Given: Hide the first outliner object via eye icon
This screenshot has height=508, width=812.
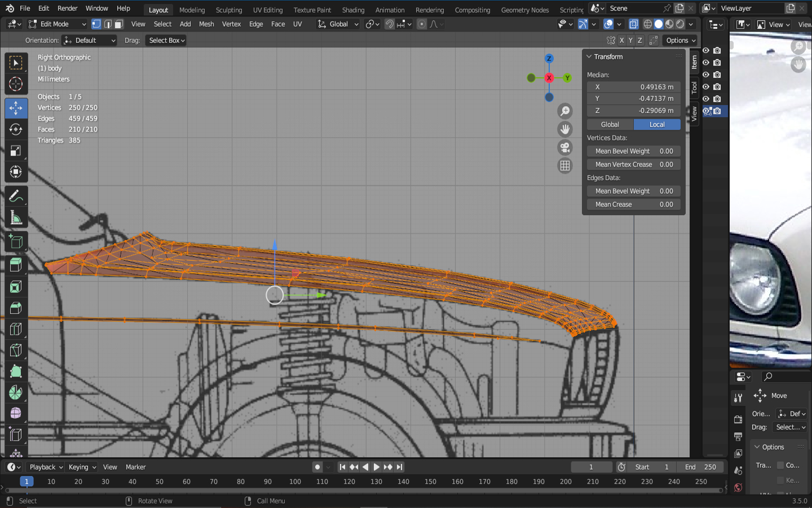Looking at the screenshot, I should tap(705, 51).
